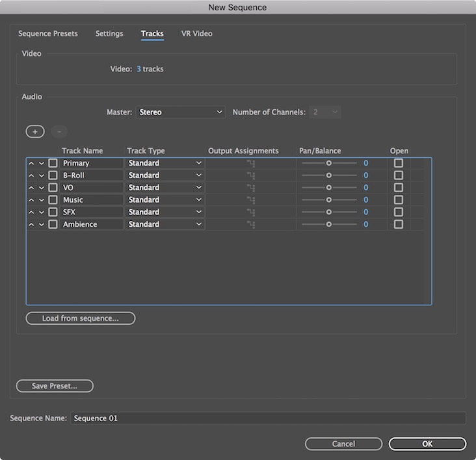Switch to the Settings tab
The width and height of the screenshot is (476, 460).
coord(109,34)
